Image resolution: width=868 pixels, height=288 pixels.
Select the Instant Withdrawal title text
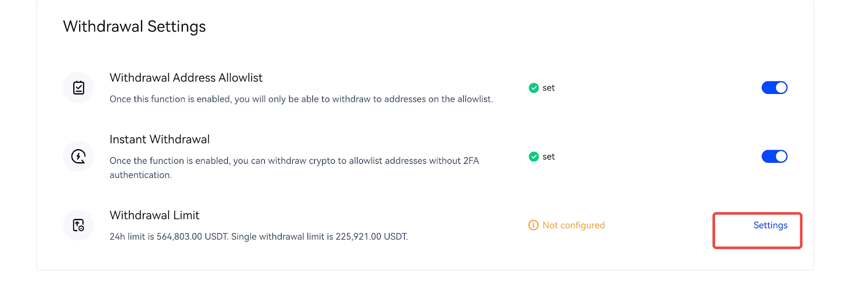click(x=159, y=139)
